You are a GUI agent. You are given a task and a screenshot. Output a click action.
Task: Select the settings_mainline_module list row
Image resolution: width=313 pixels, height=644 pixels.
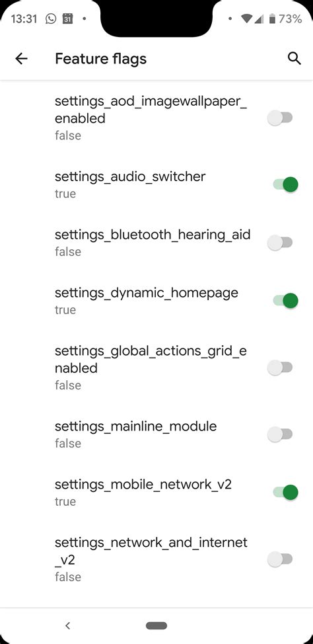[x=156, y=434]
